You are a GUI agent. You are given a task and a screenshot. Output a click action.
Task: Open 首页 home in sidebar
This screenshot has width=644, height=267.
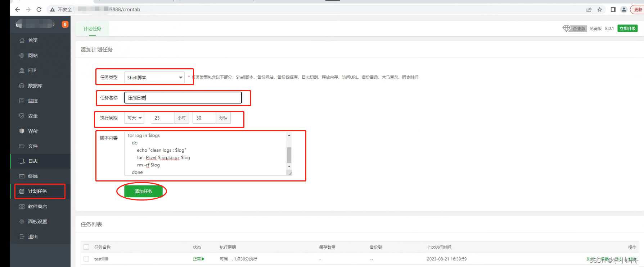pyautogui.click(x=40, y=40)
